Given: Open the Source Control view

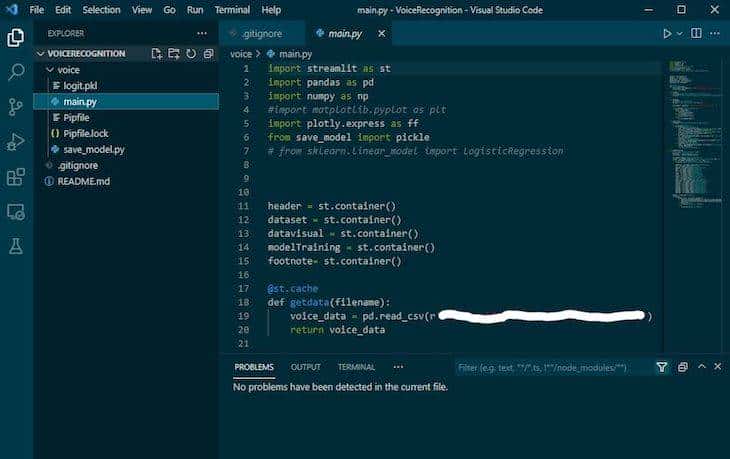Looking at the screenshot, I should point(15,107).
